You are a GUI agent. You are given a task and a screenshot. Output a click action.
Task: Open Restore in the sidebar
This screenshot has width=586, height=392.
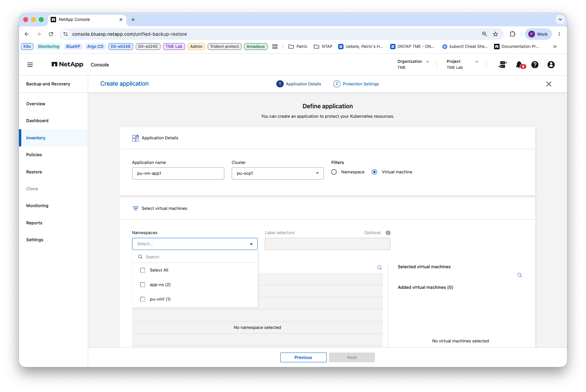(x=34, y=172)
